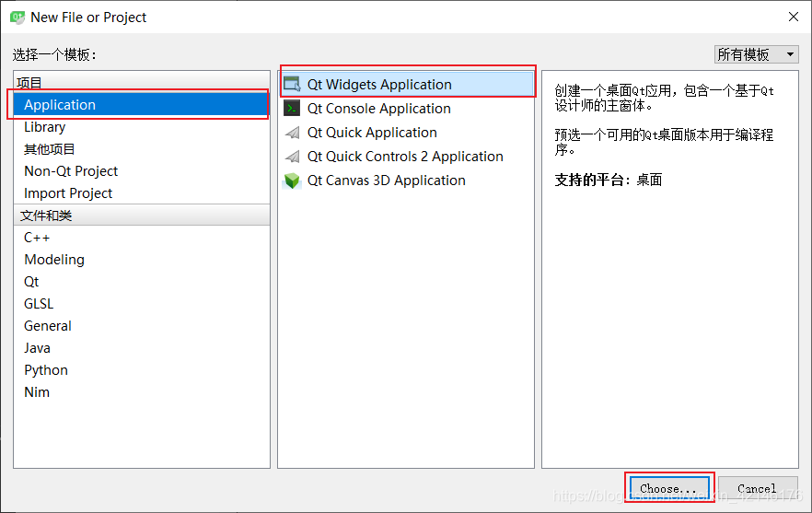Click the Choose... button
Viewport: 812px width, 513px height.
pyautogui.click(x=669, y=488)
